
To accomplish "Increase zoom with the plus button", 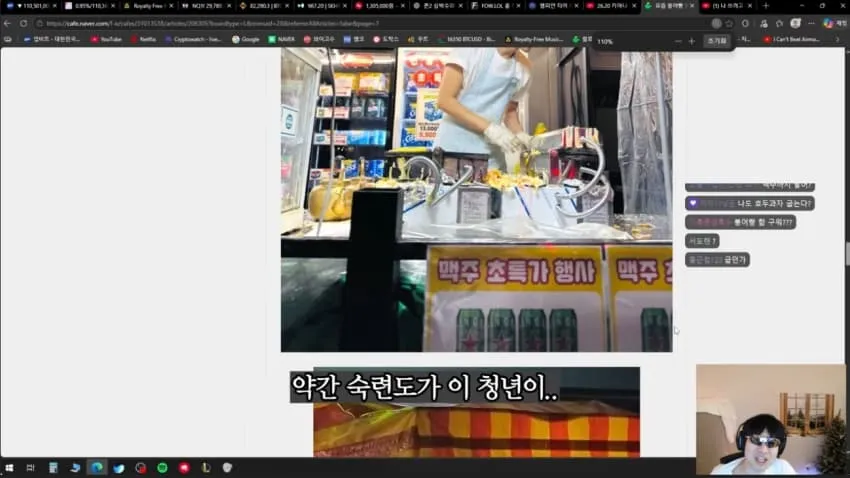I will coord(692,41).
